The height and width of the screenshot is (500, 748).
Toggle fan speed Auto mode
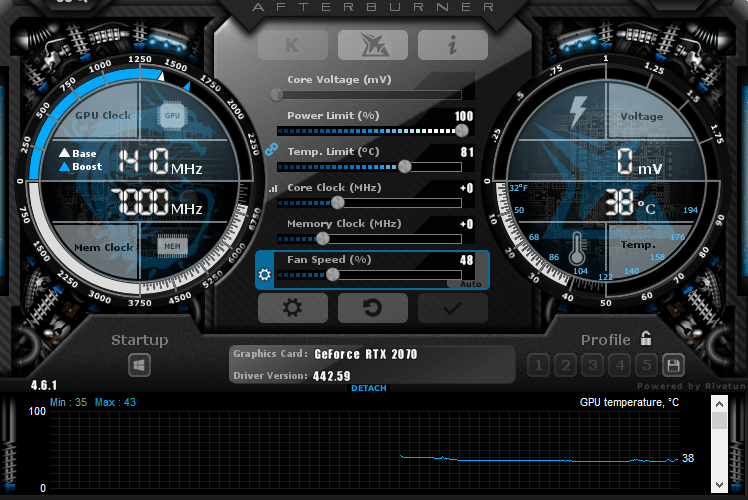pos(470,284)
